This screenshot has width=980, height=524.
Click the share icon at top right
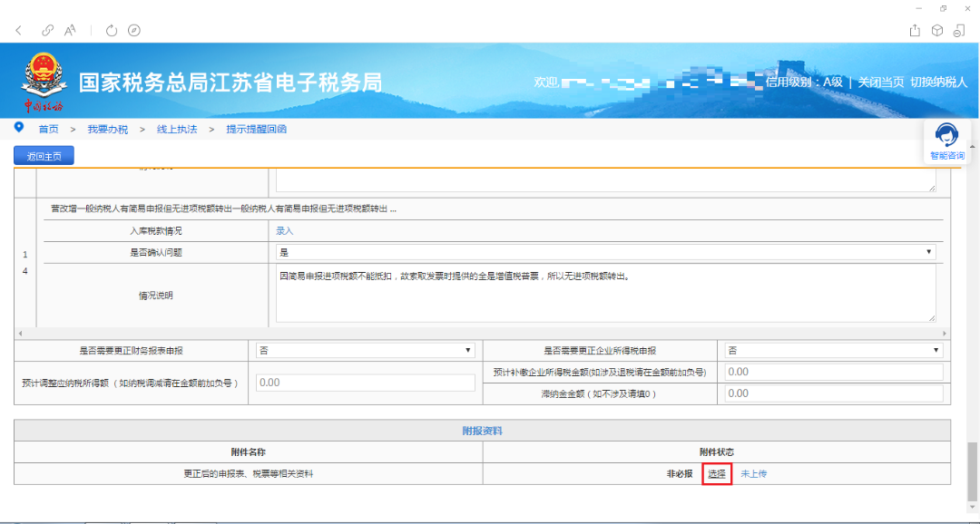[915, 31]
